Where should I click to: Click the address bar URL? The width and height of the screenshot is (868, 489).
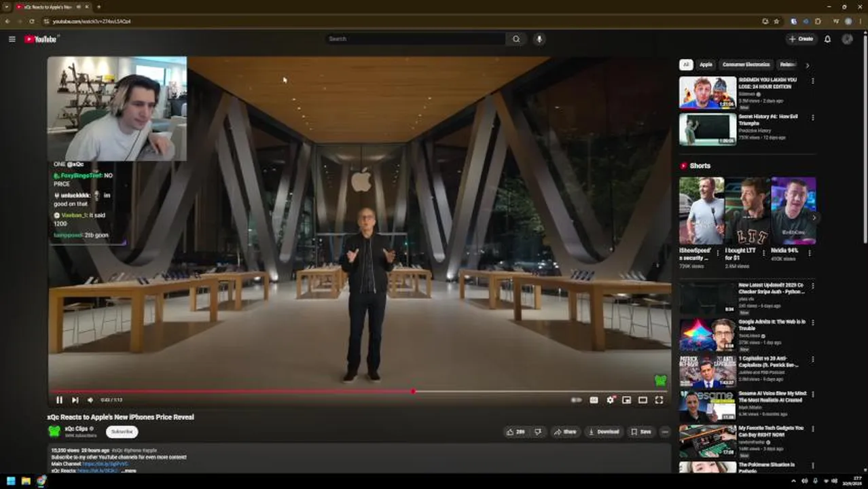[x=92, y=21]
